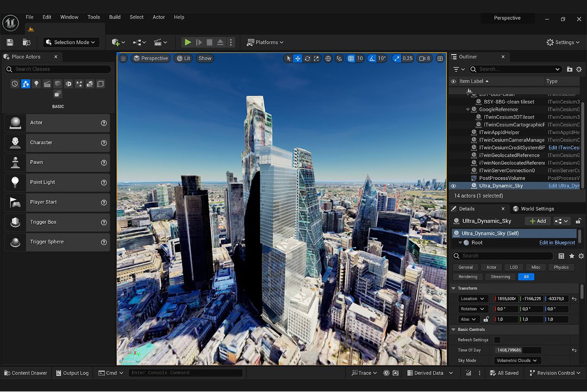Open the Build menu
The height and width of the screenshot is (392, 587).
(x=115, y=17)
